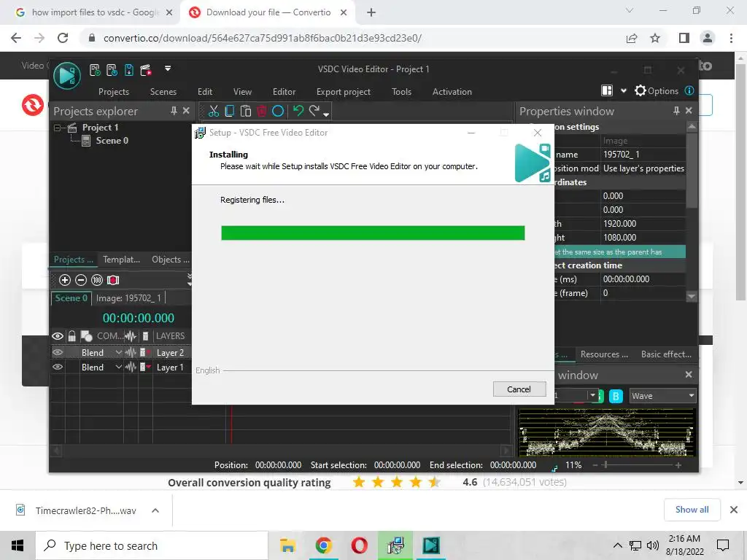Click the open project quick-access icon
Image resolution: width=747 pixels, height=560 pixels.
(112, 71)
